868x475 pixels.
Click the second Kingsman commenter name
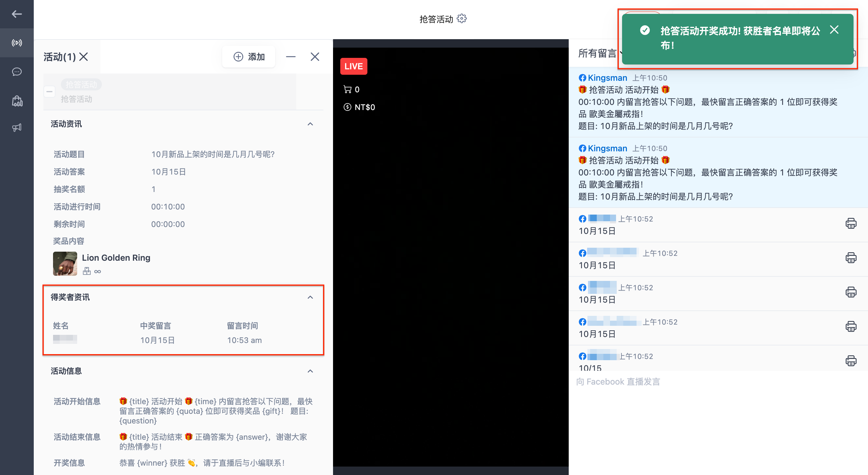coord(607,148)
